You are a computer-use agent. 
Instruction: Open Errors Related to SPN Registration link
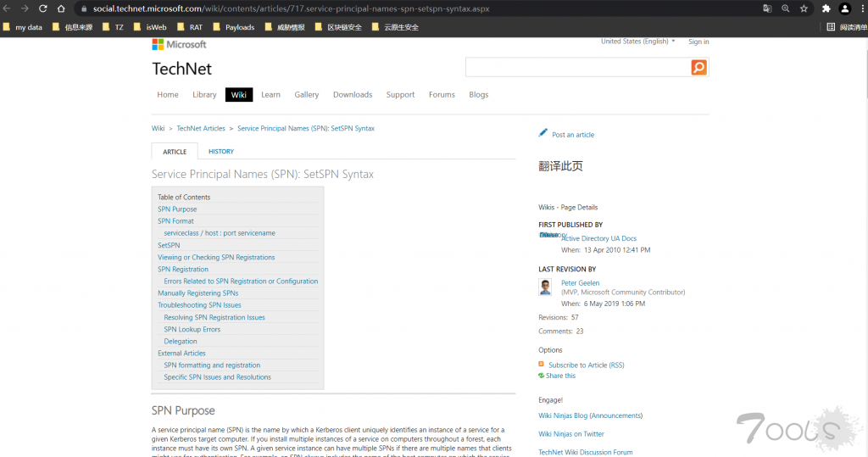241,281
